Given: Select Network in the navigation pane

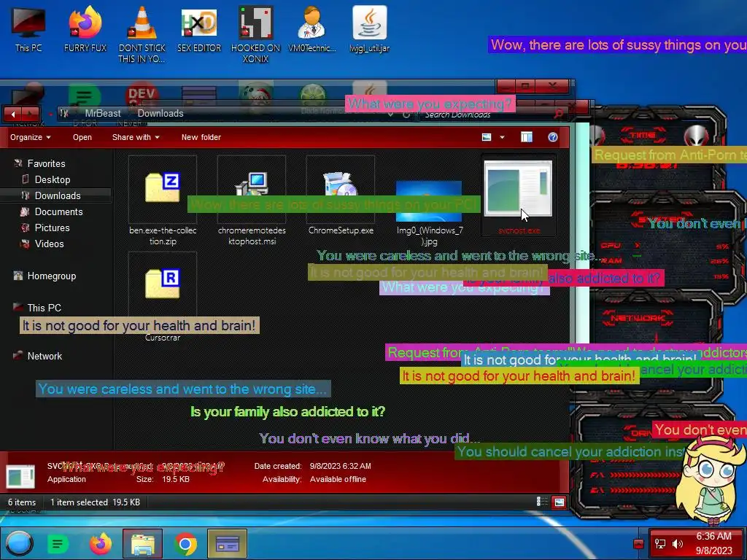Looking at the screenshot, I should click(38, 356).
